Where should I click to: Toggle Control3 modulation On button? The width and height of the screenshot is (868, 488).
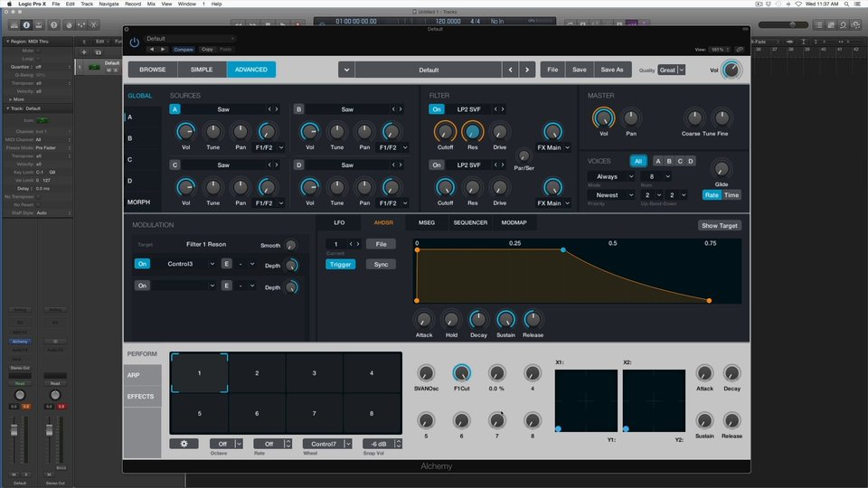[142, 264]
